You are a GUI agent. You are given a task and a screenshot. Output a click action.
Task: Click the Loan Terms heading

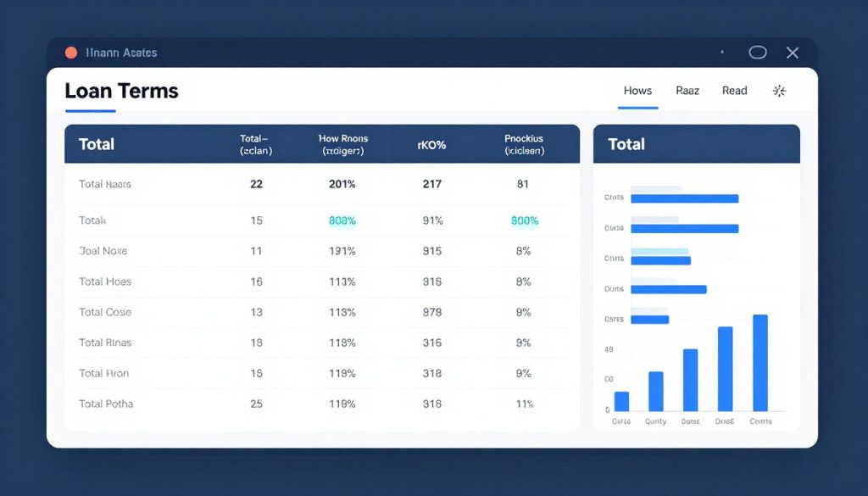122,91
